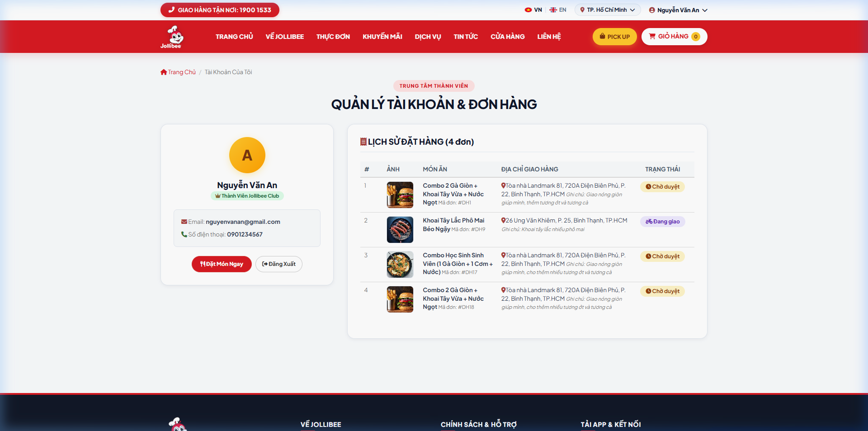Open Giỏ Hàng cart button

coord(674,37)
